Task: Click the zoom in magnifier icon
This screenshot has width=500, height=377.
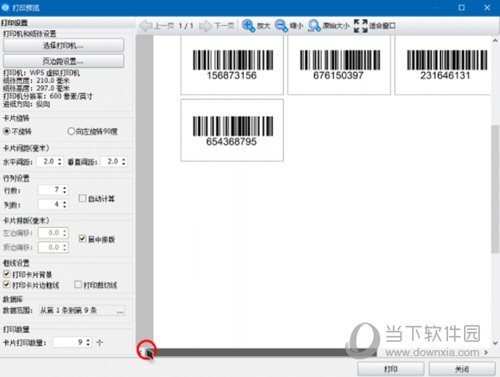Action: coord(248,25)
